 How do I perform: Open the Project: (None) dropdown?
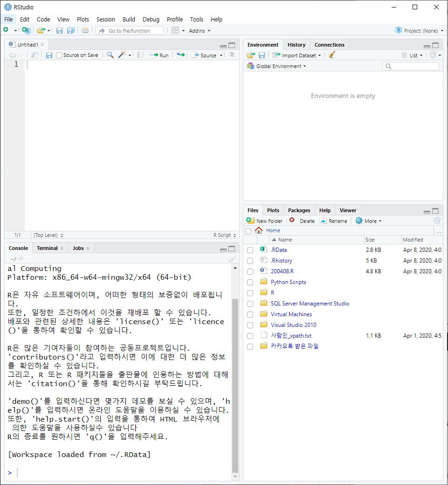(419, 31)
